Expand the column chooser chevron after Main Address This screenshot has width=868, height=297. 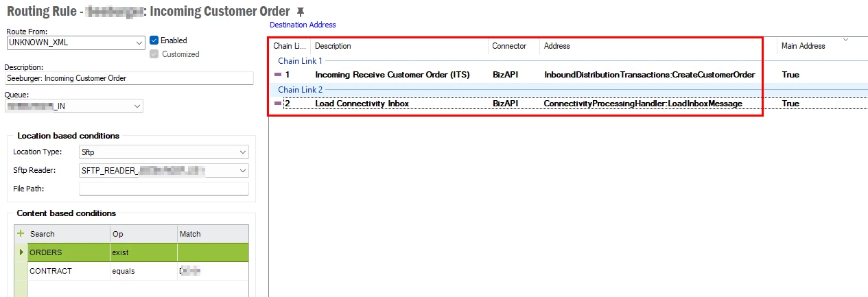coord(845,40)
